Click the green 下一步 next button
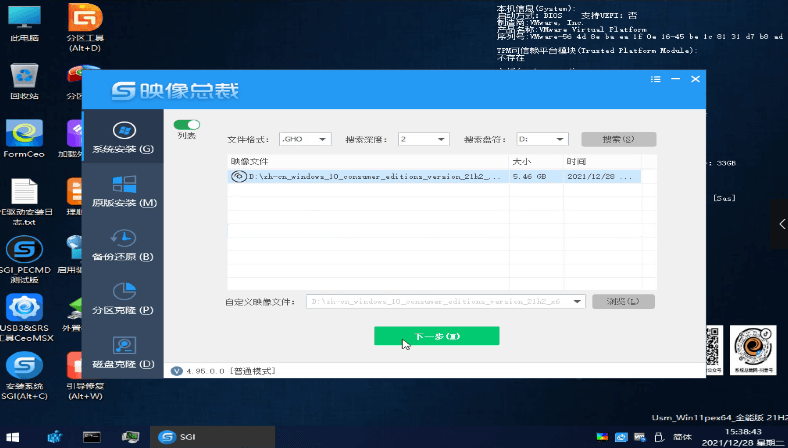The width and height of the screenshot is (788, 448). [437, 336]
